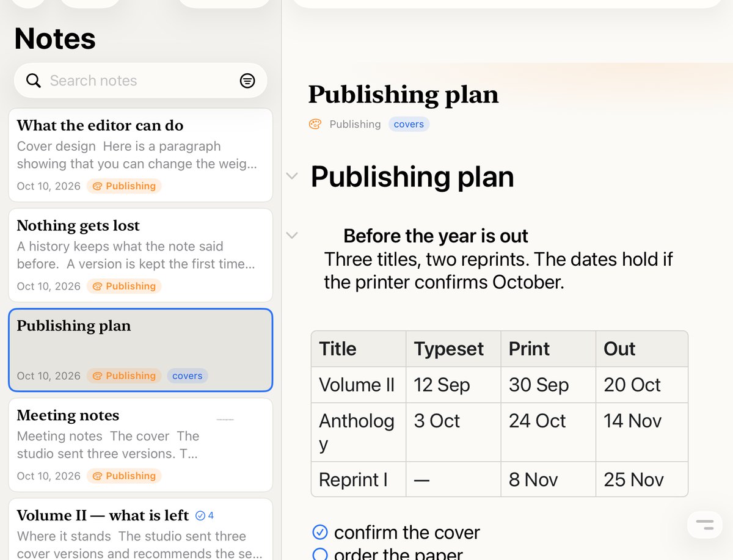The height and width of the screenshot is (560, 733).
Task: Click the "20 Oct" table cell
Action: [642, 385]
